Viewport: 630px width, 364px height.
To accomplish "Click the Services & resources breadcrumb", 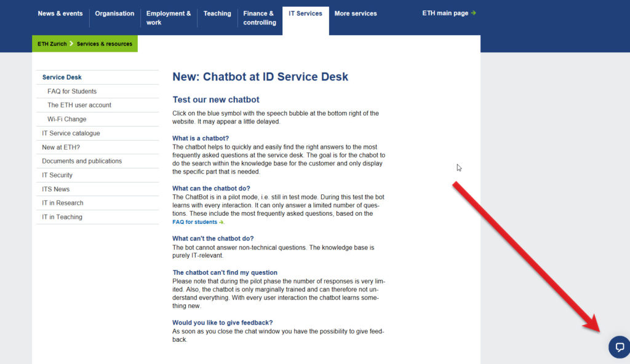I will pyautogui.click(x=105, y=44).
